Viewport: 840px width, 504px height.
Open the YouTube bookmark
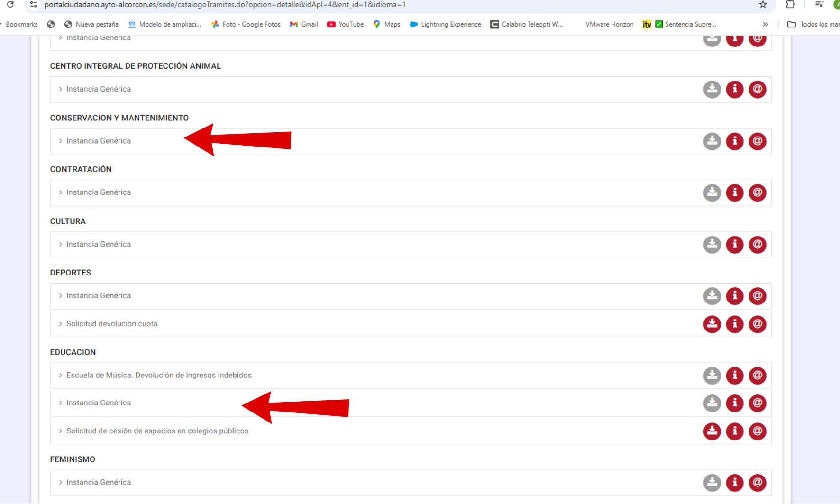coord(345,24)
